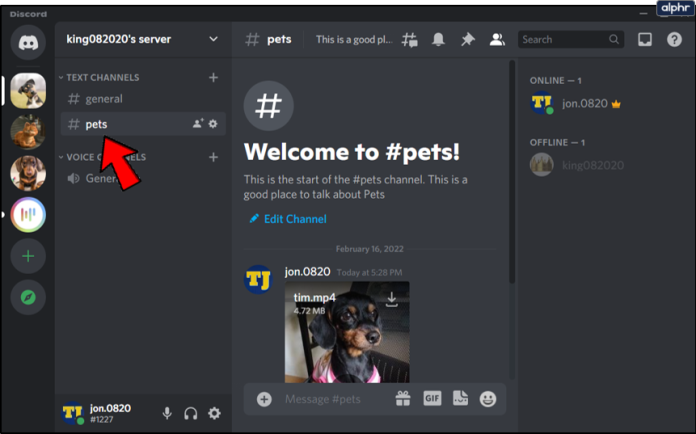Download tim.mp4 via download icon

[392, 300]
